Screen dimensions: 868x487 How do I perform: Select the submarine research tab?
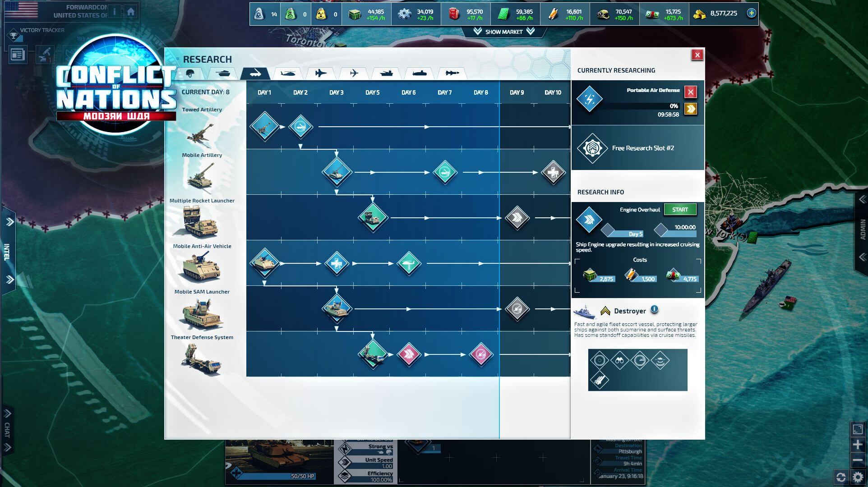point(419,74)
